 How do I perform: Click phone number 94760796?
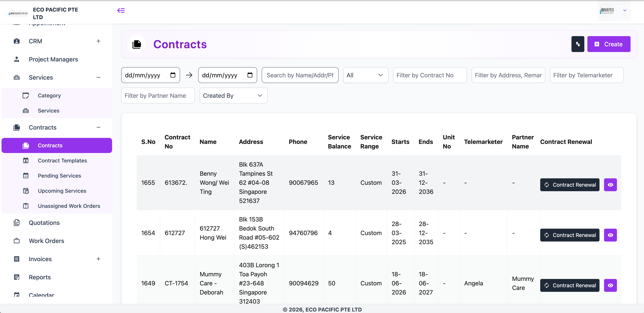pos(303,233)
